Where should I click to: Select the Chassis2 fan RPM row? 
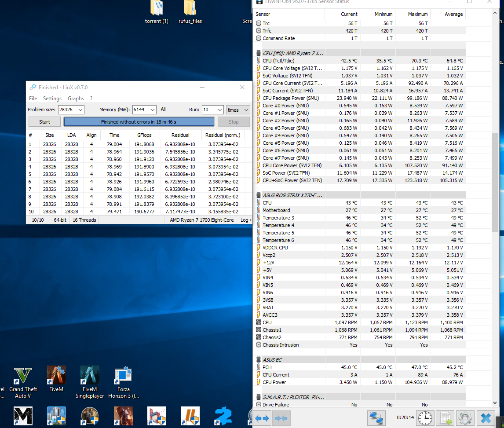[359, 337]
